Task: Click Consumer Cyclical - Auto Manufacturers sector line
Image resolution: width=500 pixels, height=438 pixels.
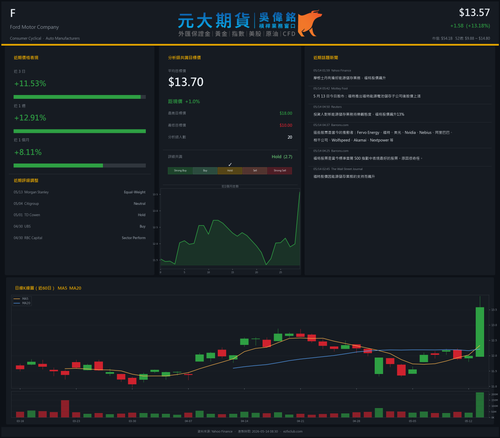Action: click(x=45, y=38)
